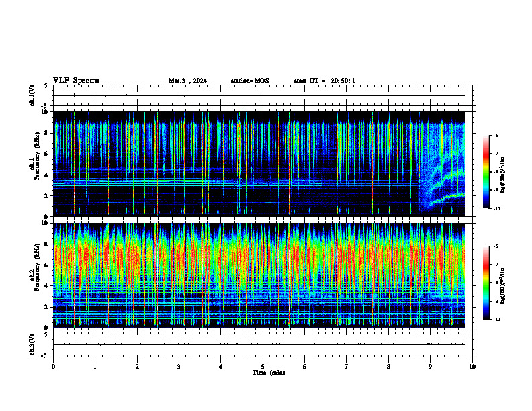Click the "6" kHz tick on ch.1 frequency axis
Screen dimensions: 532x411
coord(48,154)
